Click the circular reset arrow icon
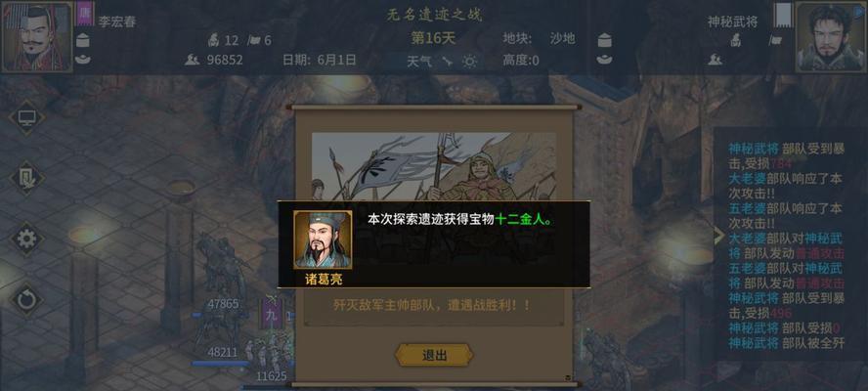 click(x=26, y=300)
